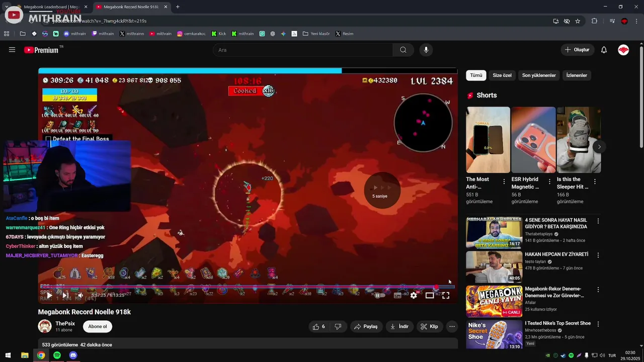The width and height of the screenshot is (644, 362).
Task: Open Chrome three-dot menu
Action: click(x=637, y=21)
